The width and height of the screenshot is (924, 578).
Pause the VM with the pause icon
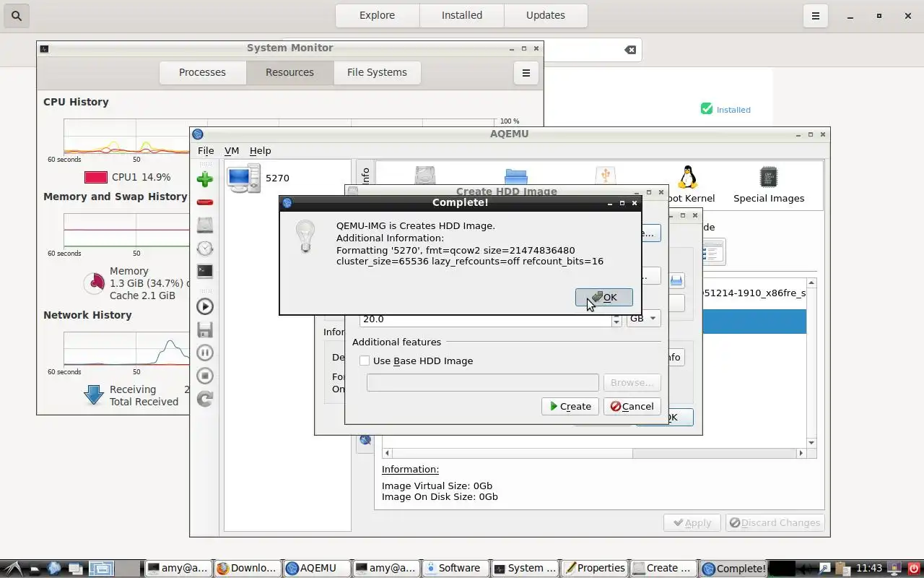pos(205,353)
